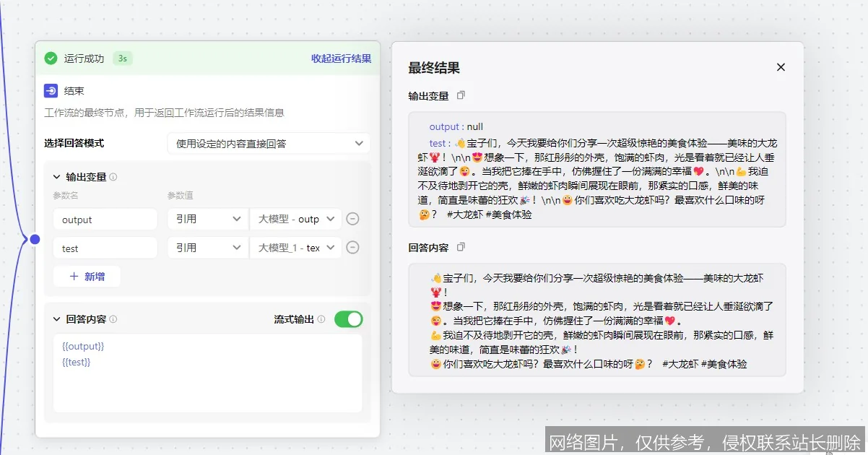Copy the 输出变量 output using its copy icon
The width and height of the screenshot is (868, 455).
[x=461, y=95]
